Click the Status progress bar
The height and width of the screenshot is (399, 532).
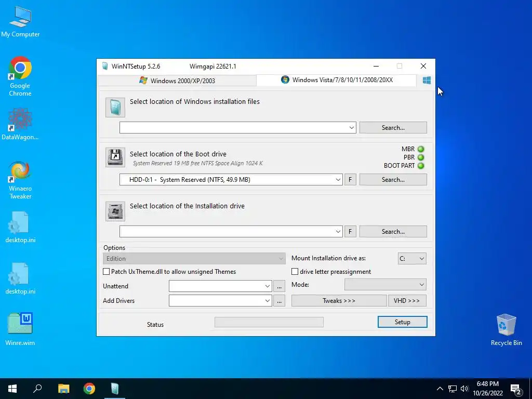[x=269, y=322]
